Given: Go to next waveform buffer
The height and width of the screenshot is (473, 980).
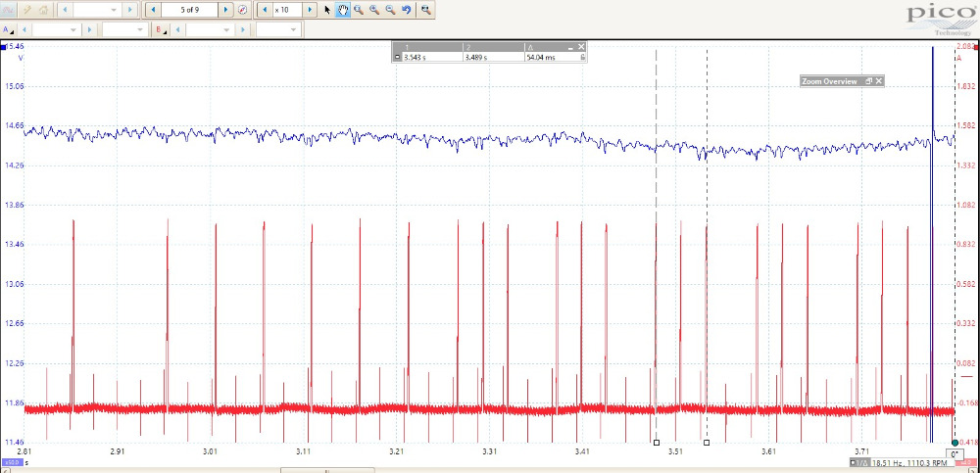Looking at the screenshot, I should [x=226, y=10].
